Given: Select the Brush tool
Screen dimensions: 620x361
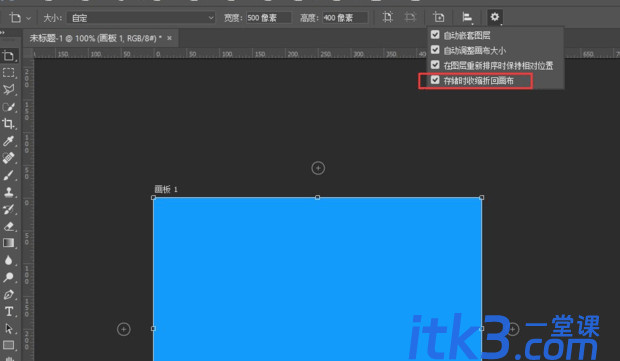Looking at the screenshot, I should (8, 175).
